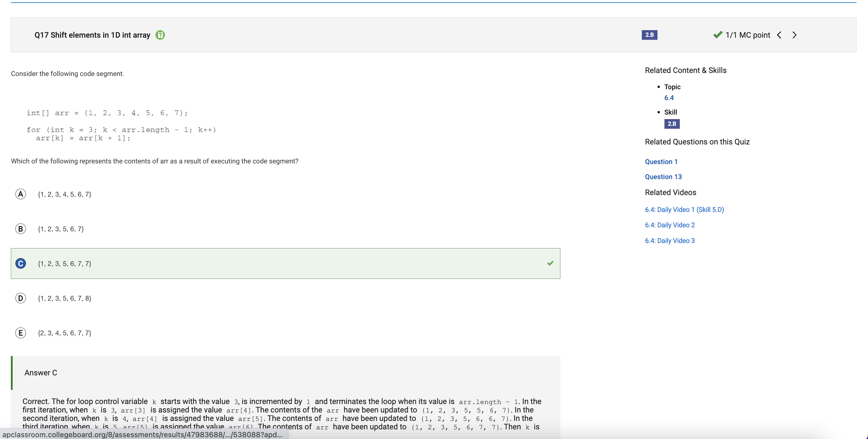Click the Related Questions on this Quiz heading

pyautogui.click(x=697, y=142)
